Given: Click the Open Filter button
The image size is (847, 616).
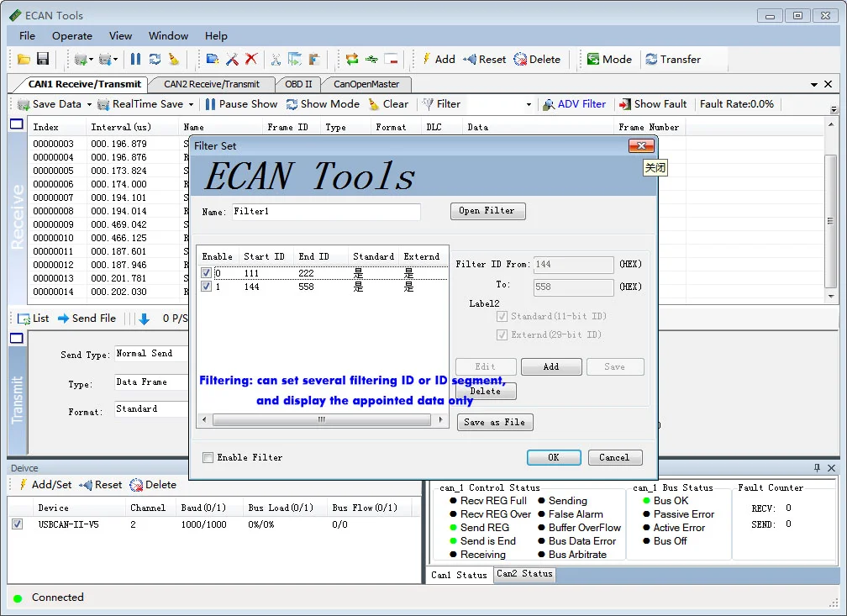Looking at the screenshot, I should [487, 211].
